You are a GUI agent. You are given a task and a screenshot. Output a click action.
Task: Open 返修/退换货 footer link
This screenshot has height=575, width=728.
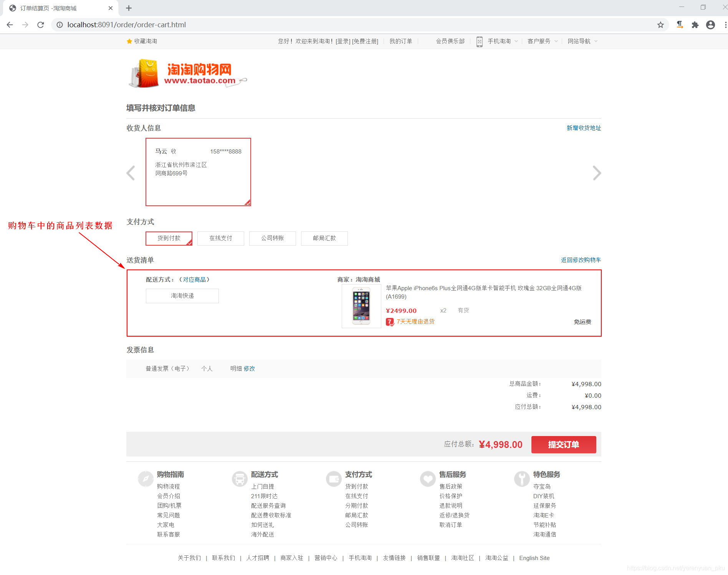[x=455, y=516]
